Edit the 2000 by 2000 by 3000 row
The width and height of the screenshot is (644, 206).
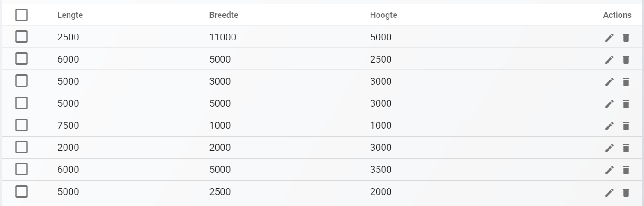coord(609,148)
